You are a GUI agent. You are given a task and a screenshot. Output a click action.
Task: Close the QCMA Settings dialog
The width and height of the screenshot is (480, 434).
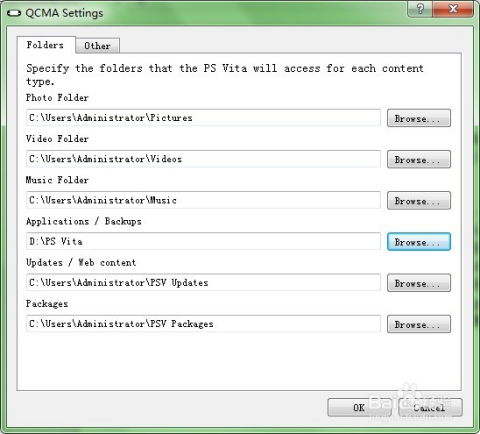[453, 8]
